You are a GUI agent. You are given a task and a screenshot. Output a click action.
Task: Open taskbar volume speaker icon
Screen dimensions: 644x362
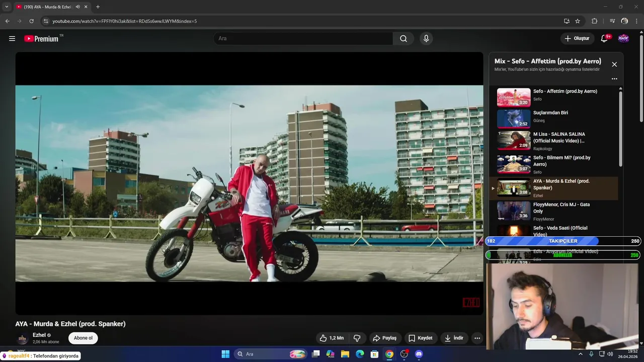[610, 354]
